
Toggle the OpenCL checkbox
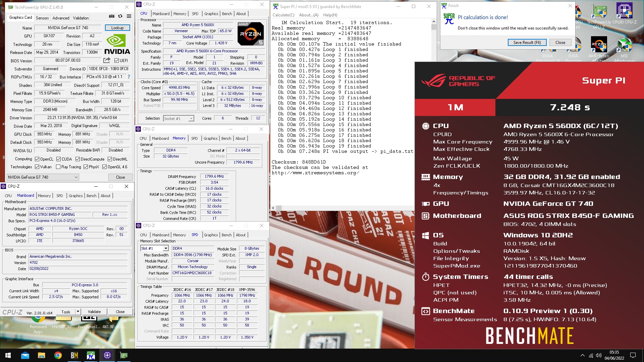click(x=37, y=159)
